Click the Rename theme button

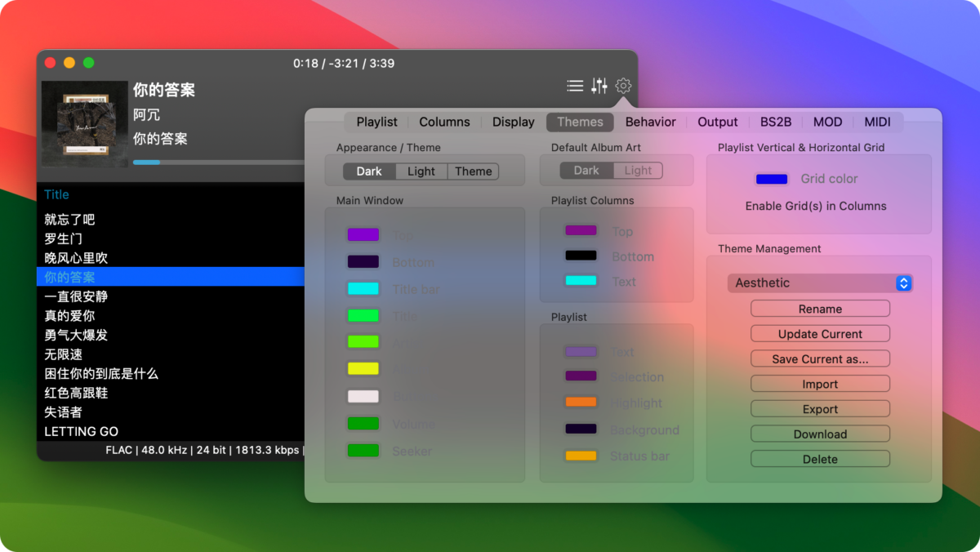[820, 309]
